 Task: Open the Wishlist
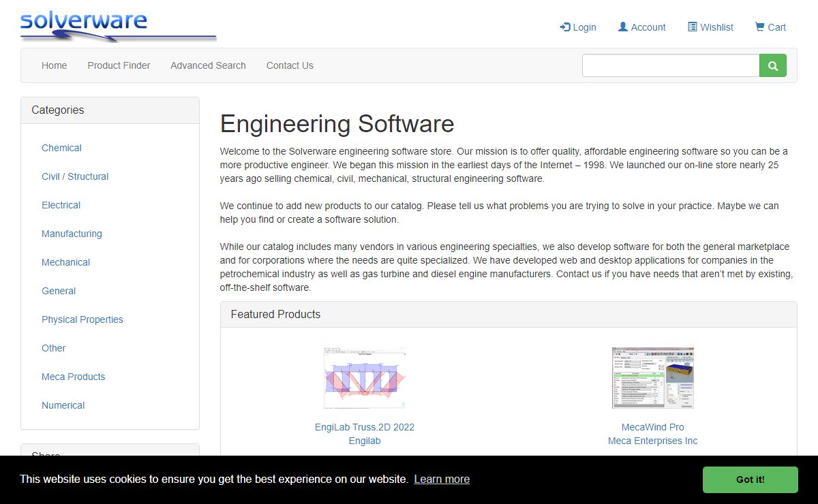(710, 27)
